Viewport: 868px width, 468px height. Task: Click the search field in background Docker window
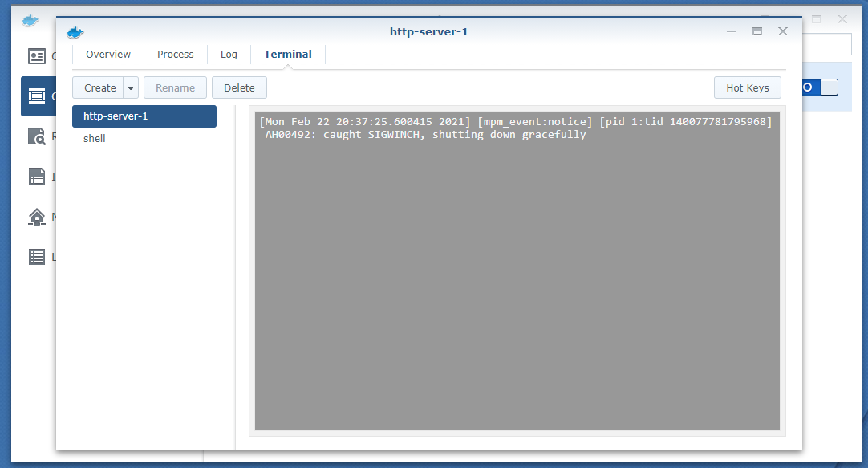[826, 44]
